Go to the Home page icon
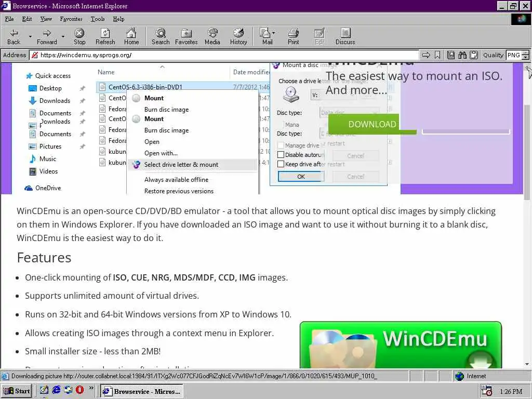 click(x=131, y=37)
